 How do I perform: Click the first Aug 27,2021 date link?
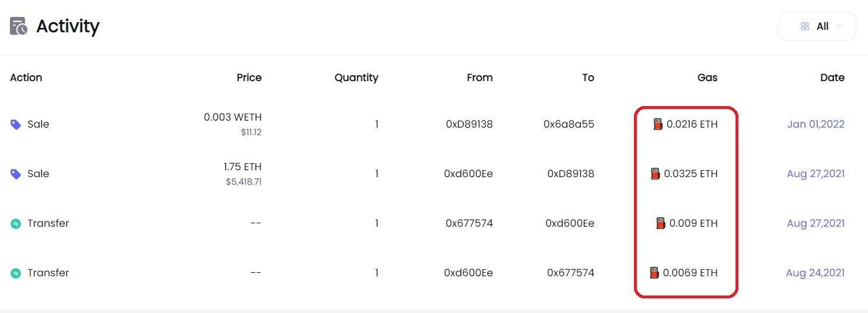pos(816,174)
